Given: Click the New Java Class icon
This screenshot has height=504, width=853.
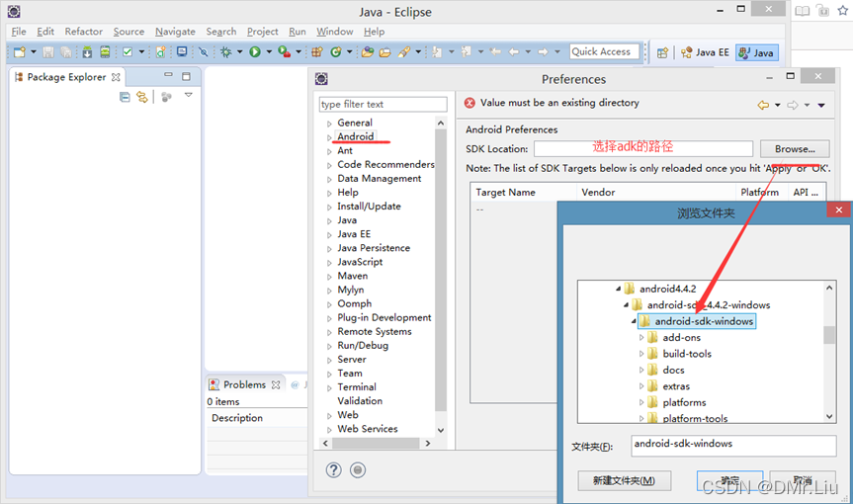Looking at the screenshot, I should click(x=336, y=52).
